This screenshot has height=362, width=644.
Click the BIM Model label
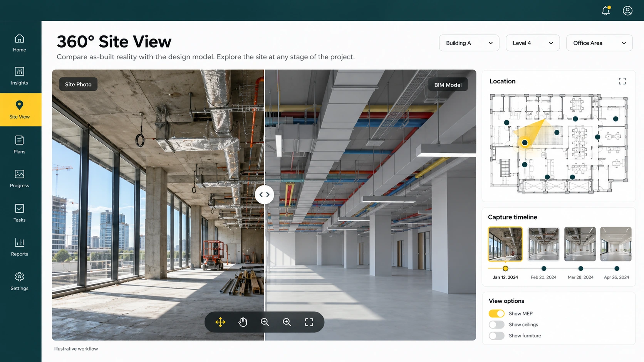(x=448, y=85)
